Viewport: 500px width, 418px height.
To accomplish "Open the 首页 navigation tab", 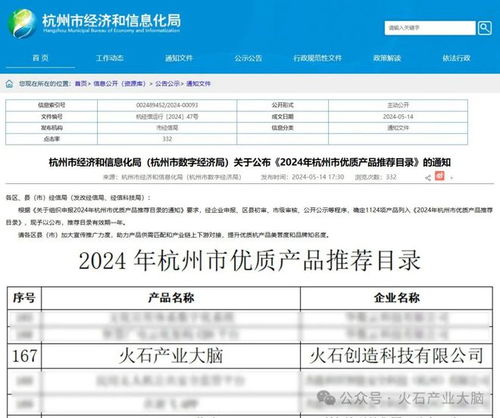I will [x=40, y=58].
